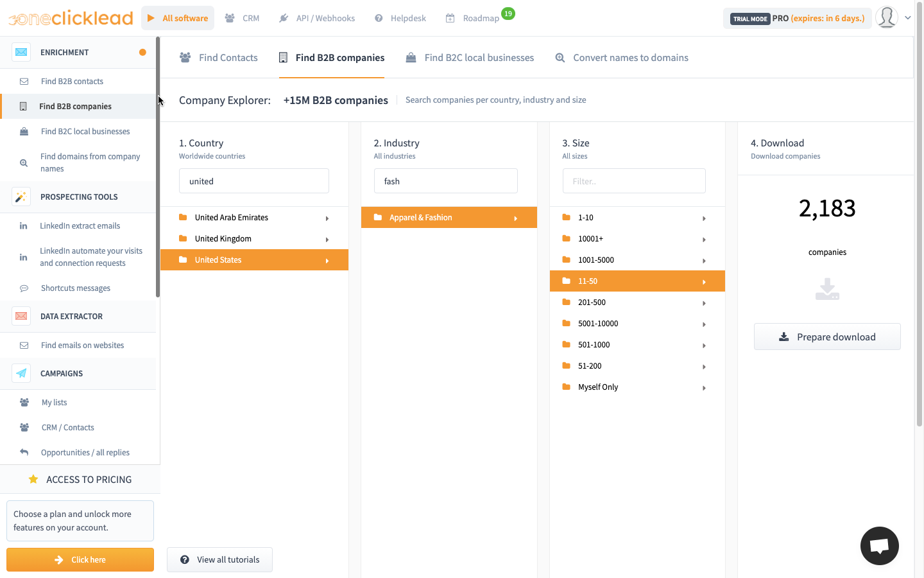The width and height of the screenshot is (924, 578).
Task: Select the 11-50 size folder
Action: [x=637, y=281]
